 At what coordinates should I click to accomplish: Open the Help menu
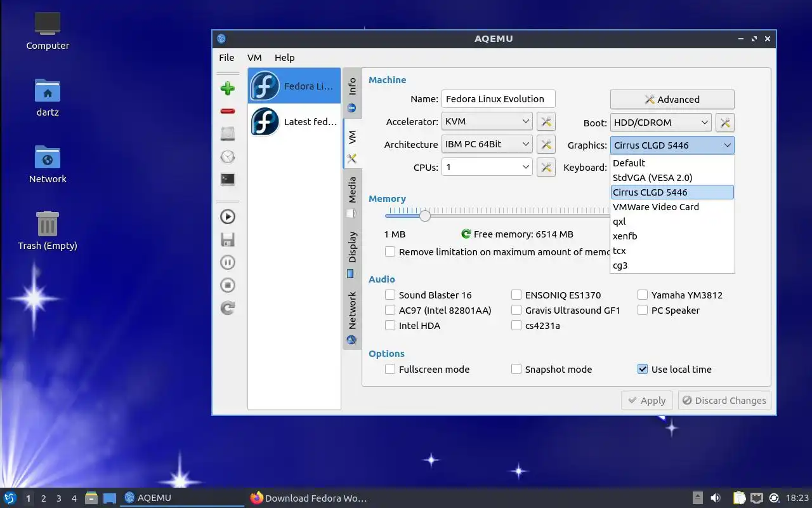284,58
